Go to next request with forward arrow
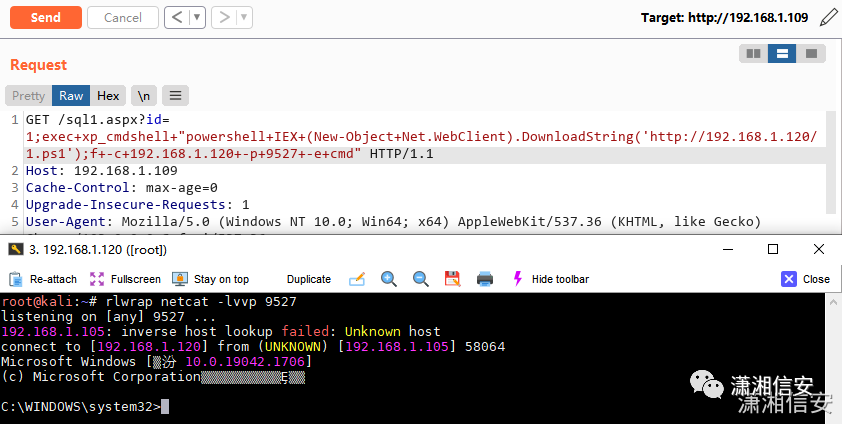The image size is (842, 424). [224, 18]
